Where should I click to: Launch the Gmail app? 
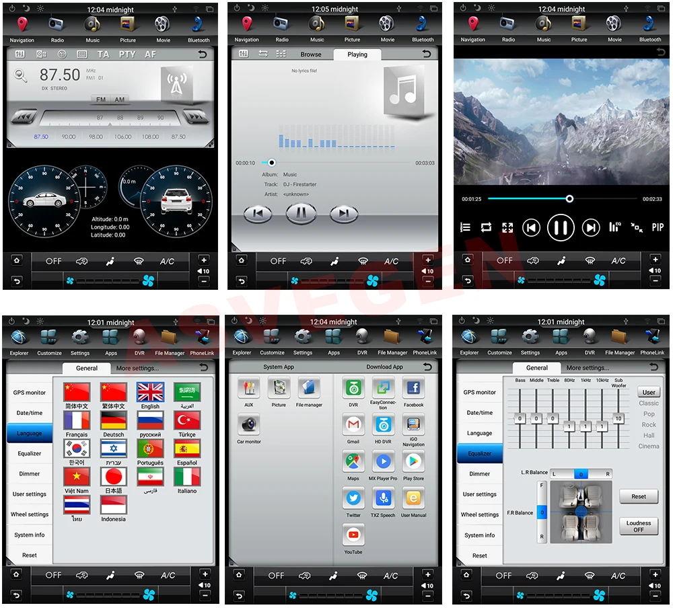tap(353, 428)
